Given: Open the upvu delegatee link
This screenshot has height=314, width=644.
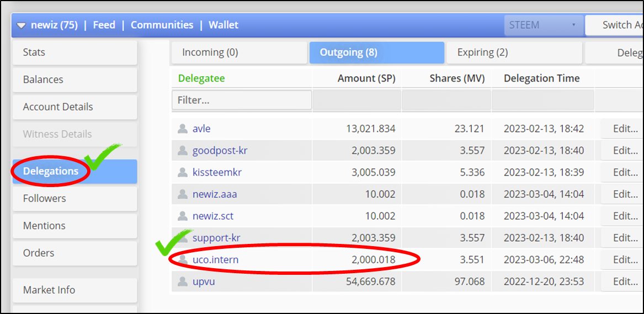Looking at the screenshot, I should [204, 282].
